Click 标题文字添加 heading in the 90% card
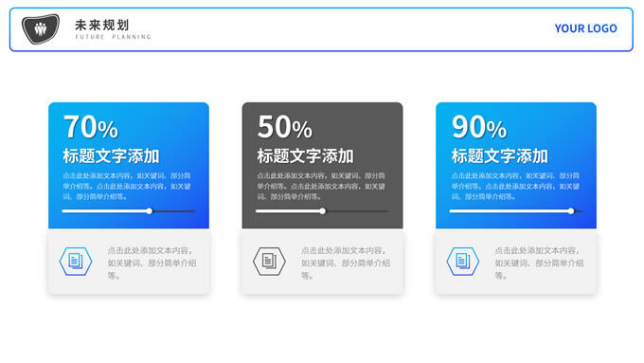Viewport: 644px width, 363px height. coord(499,156)
